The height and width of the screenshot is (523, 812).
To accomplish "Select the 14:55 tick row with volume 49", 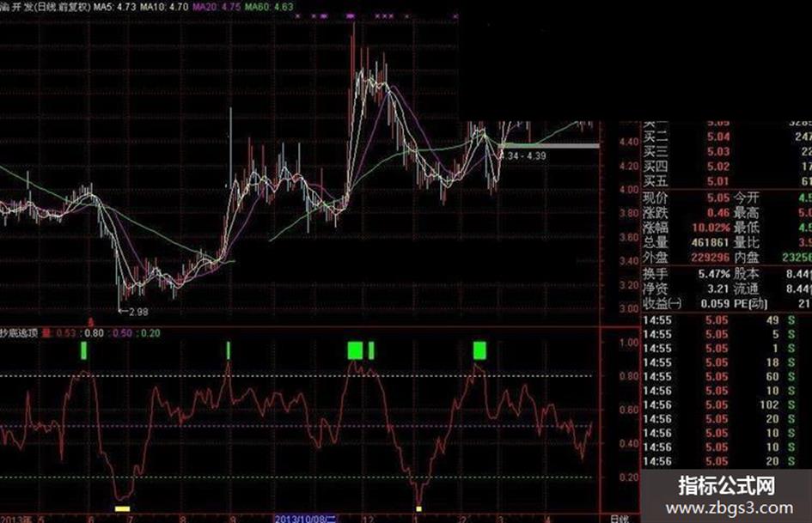I will [719, 320].
